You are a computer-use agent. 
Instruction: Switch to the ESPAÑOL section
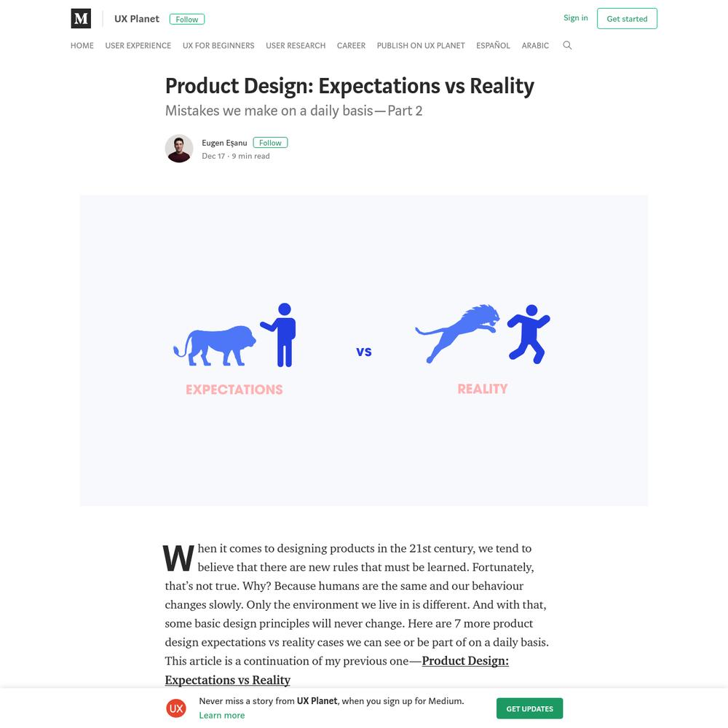pyautogui.click(x=493, y=45)
